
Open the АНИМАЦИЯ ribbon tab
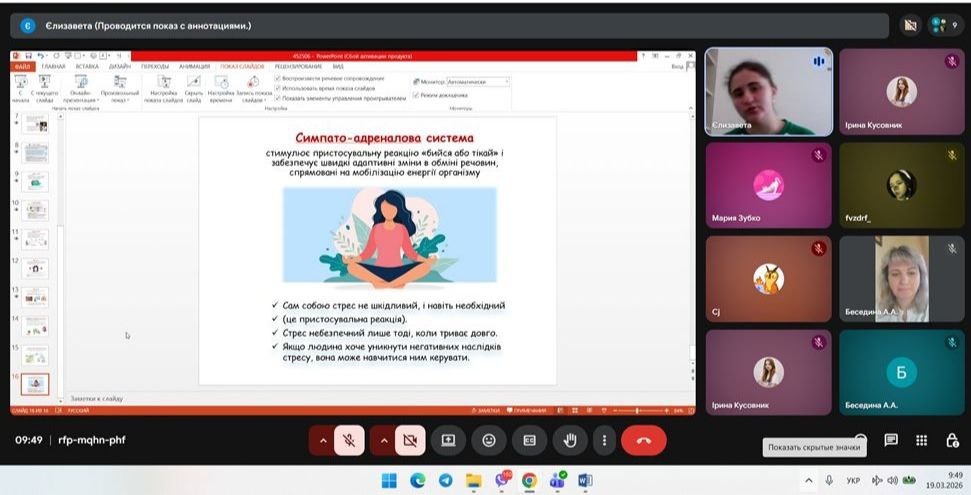tap(194, 66)
